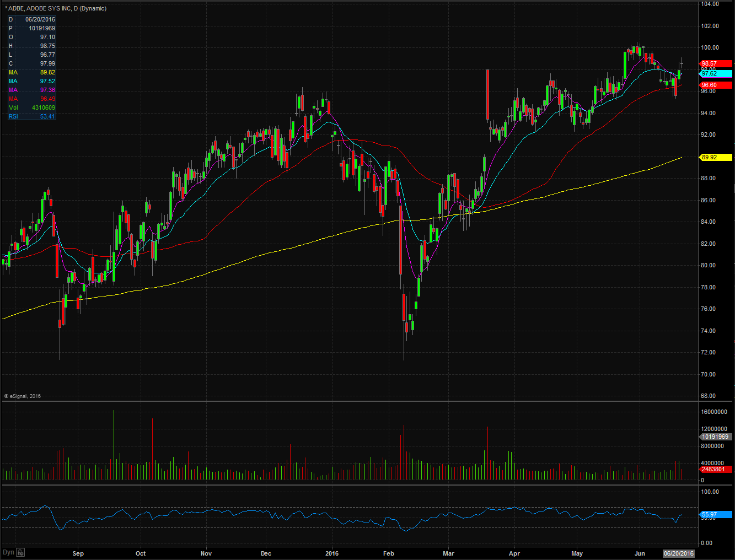Click the cyan MA value 97.52

point(47,81)
